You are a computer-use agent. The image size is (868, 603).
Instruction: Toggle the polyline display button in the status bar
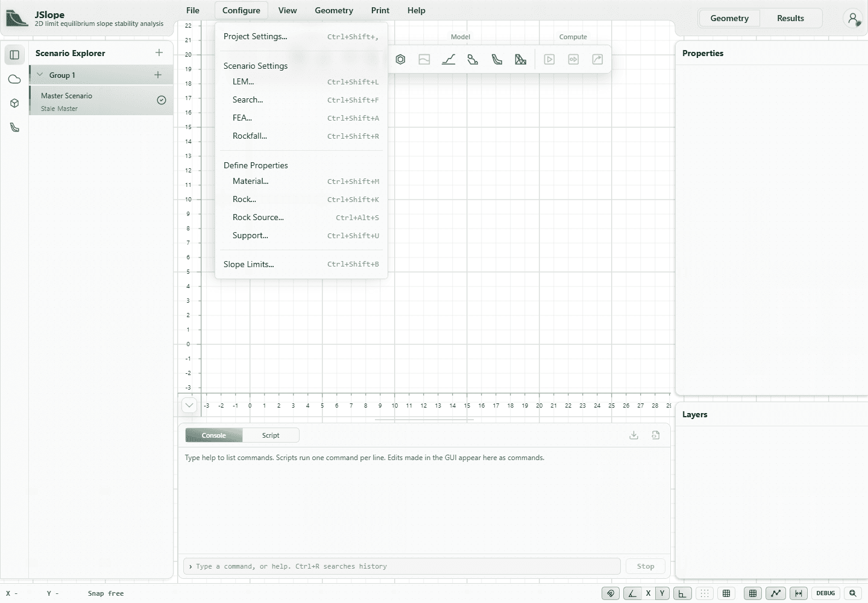(776, 593)
